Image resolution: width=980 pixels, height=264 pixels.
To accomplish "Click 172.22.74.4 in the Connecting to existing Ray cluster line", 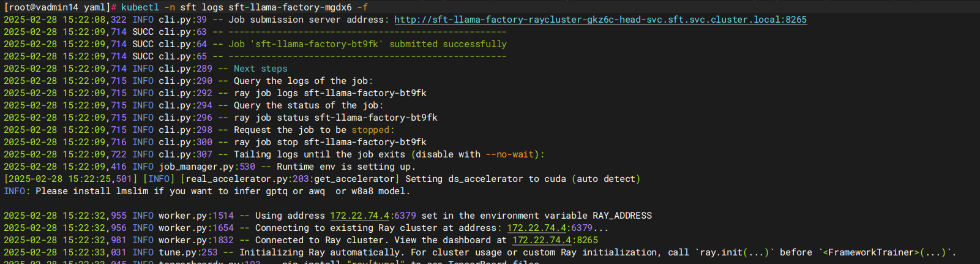I will (536, 228).
